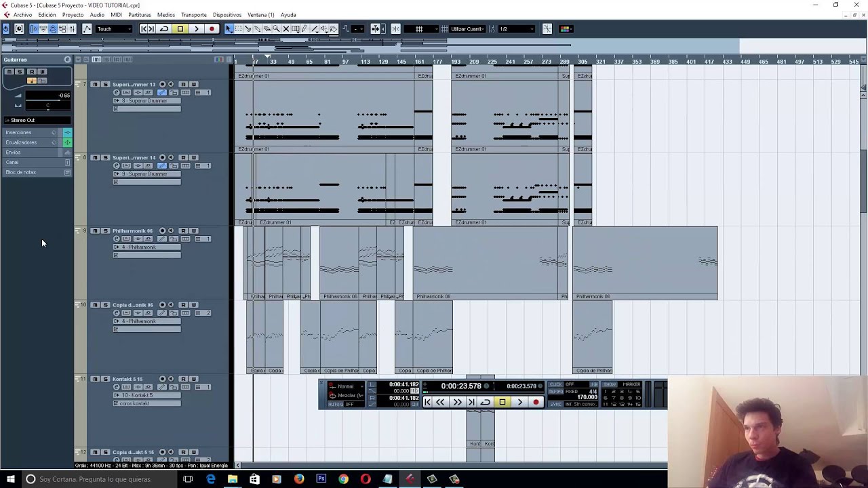The width and height of the screenshot is (868, 488).
Task: Click the SHOW markers button
Action: tap(610, 384)
